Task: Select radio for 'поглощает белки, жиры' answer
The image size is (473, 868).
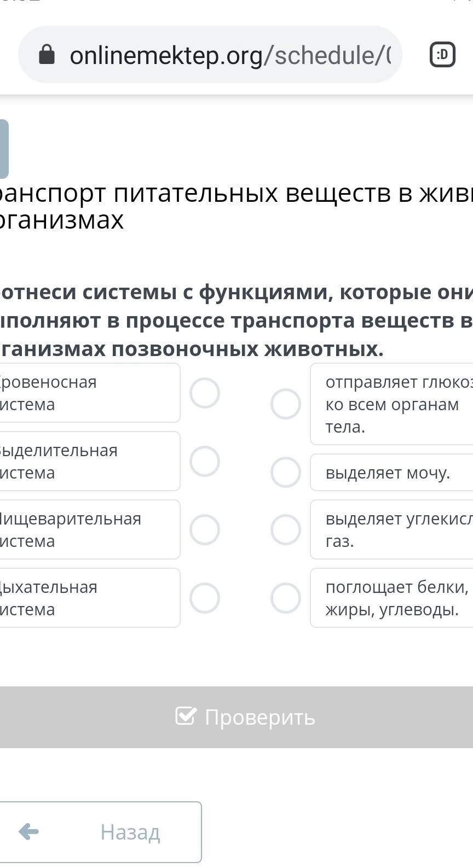Action: click(x=286, y=598)
